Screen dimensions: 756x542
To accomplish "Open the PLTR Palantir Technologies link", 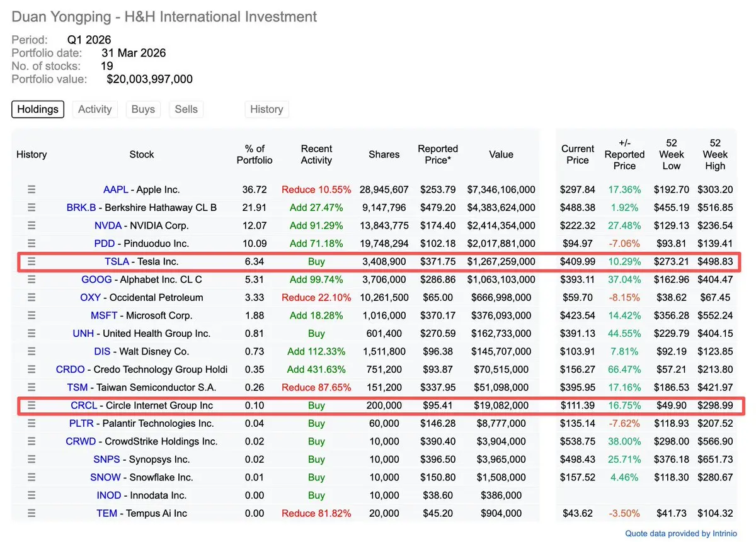I will pos(142,424).
